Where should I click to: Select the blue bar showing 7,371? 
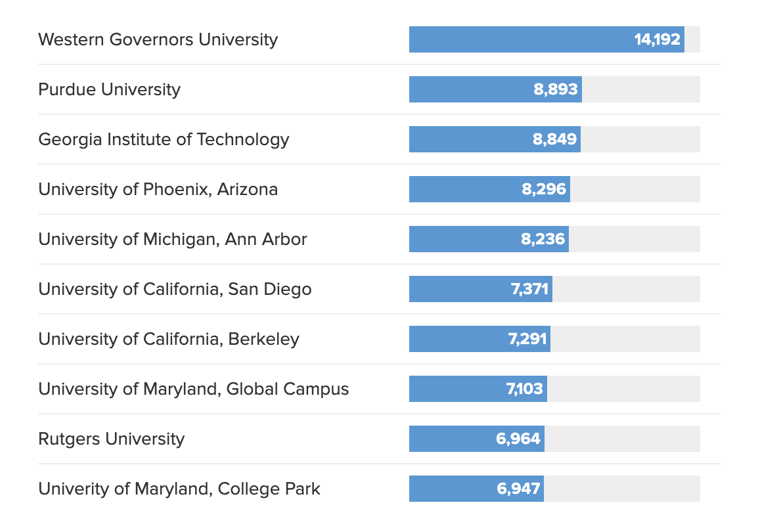(480, 289)
